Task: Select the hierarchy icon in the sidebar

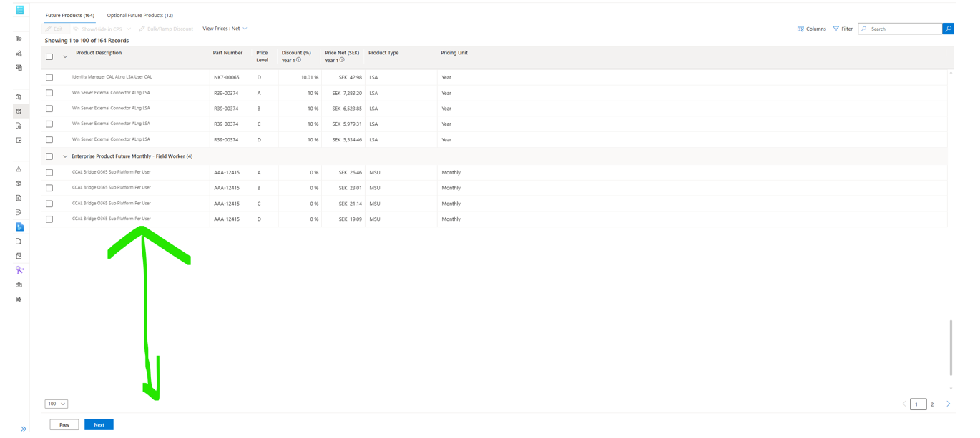Action: pos(19,54)
